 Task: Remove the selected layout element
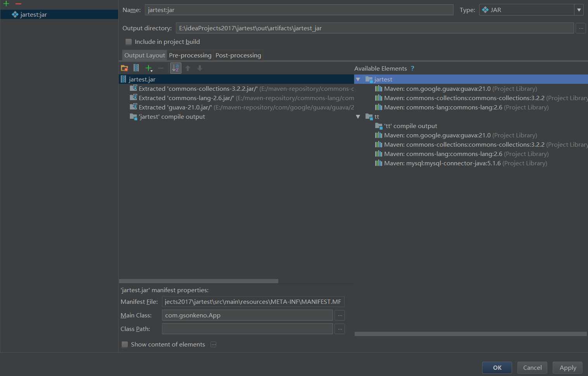pos(161,68)
